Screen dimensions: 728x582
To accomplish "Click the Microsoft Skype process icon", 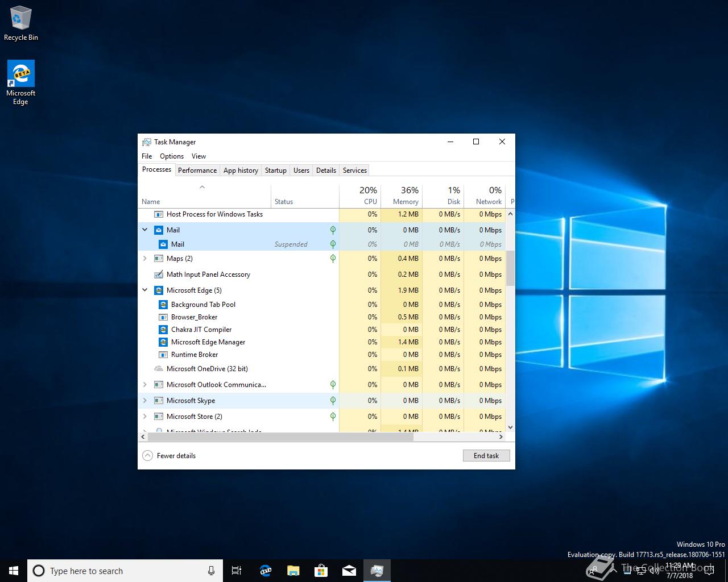I will click(159, 401).
